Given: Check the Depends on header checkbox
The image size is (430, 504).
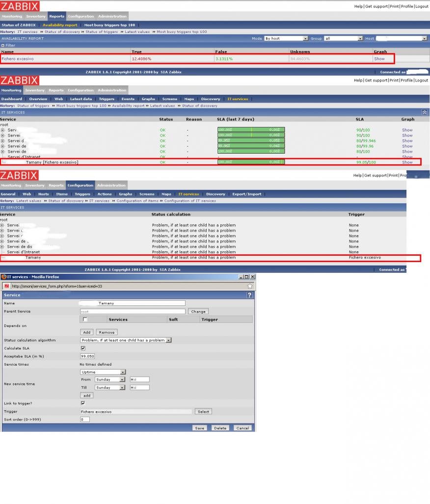Looking at the screenshot, I should pyautogui.click(x=85, y=319).
